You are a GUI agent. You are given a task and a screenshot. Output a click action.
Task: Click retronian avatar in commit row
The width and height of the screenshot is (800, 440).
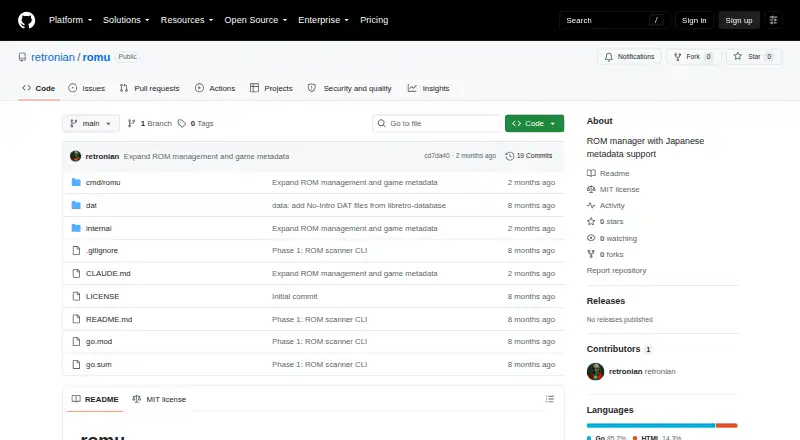point(76,156)
